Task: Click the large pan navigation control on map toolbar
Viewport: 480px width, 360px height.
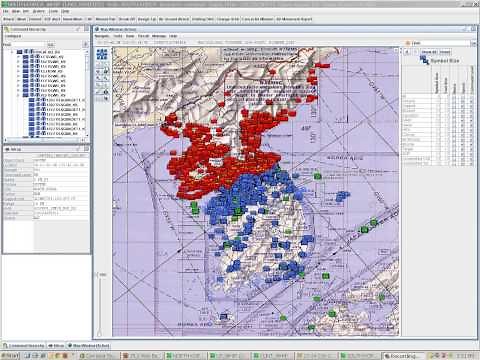Action: pyautogui.click(x=102, y=54)
